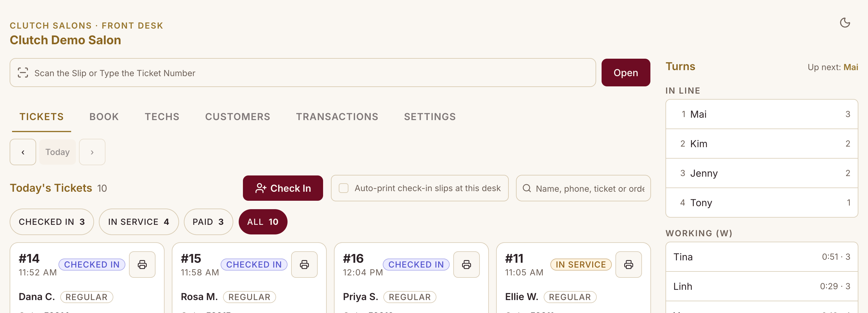Enable auto-print check-in slips checkbox

point(343,188)
